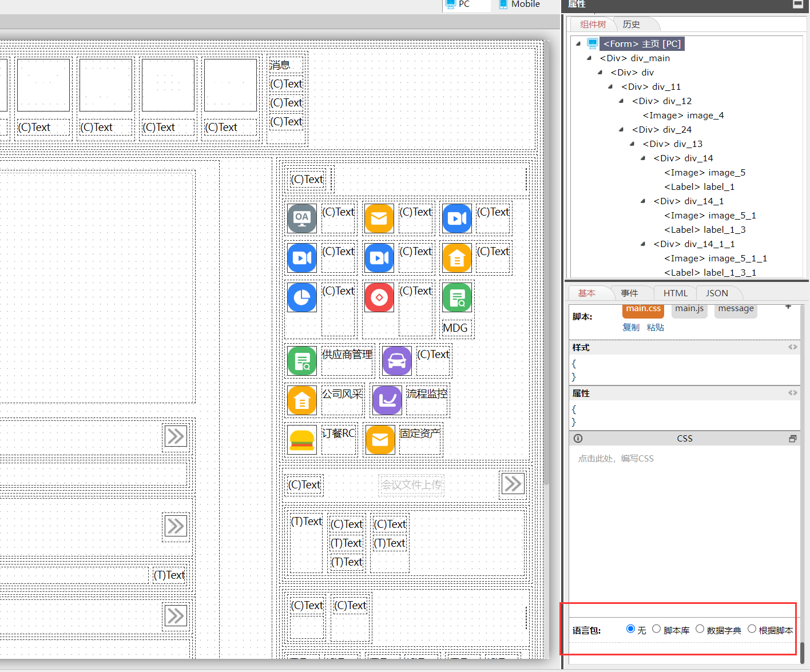Collapse the div_main tree node
This screenshot has width=810, height=672.
[589, 58]
